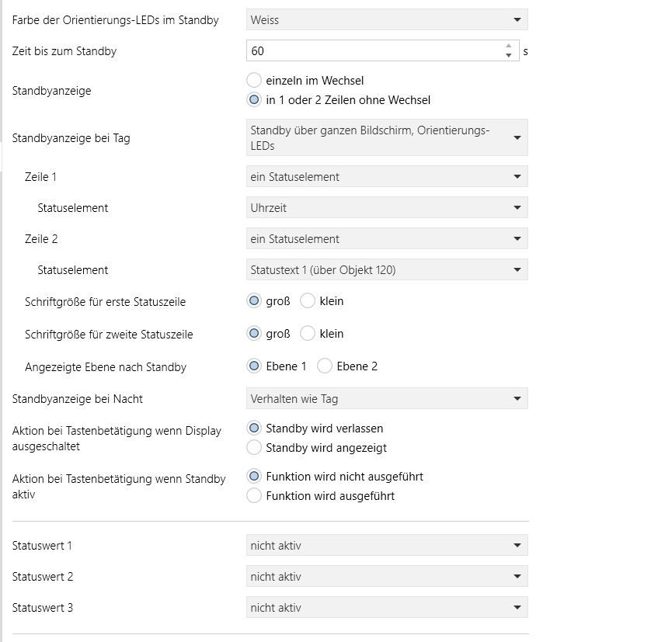Set second status line font to 'klein'
Image resolution: width=672 pixels, height=642 pixels.
(308, 334)
